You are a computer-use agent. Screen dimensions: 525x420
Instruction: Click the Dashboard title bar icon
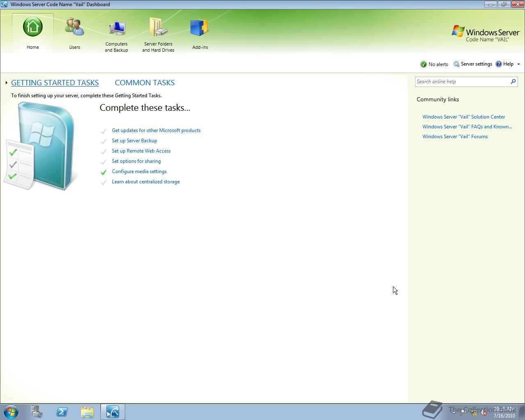tap(4, 5)
